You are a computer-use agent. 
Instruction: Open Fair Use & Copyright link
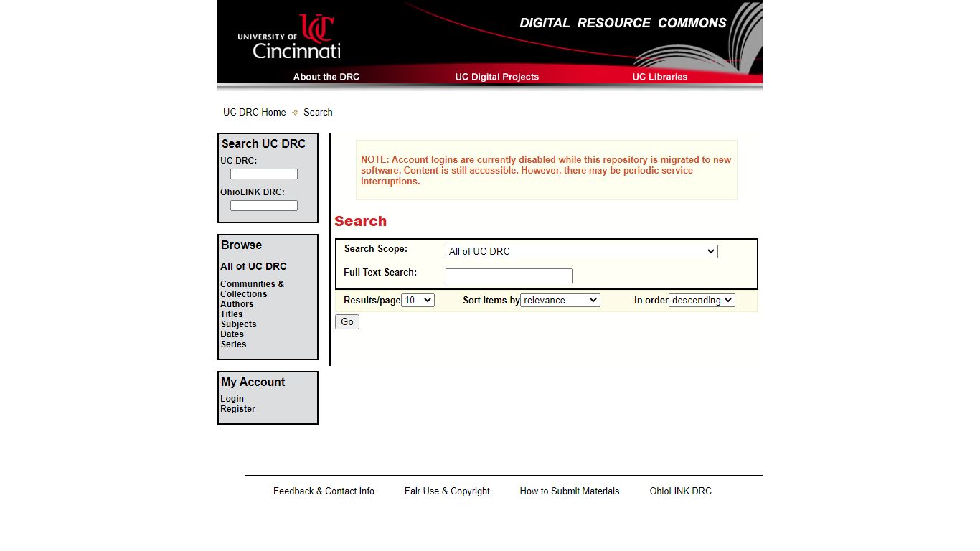447,491
